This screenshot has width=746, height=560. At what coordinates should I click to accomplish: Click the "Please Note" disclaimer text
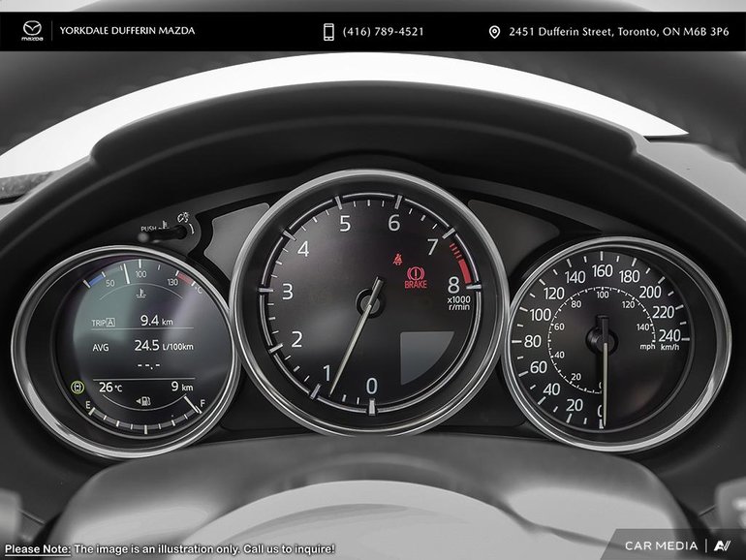[x=170, y=548]
